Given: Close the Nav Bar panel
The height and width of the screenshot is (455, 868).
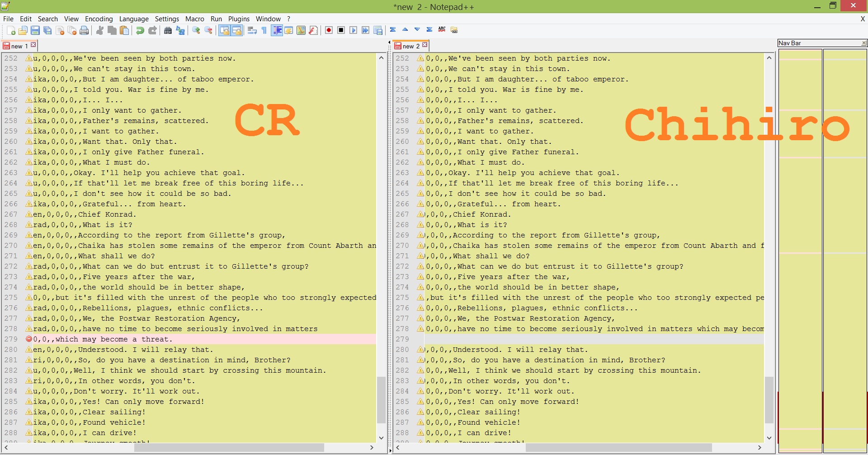Looking at the screenshot, I should click(863, 43).
